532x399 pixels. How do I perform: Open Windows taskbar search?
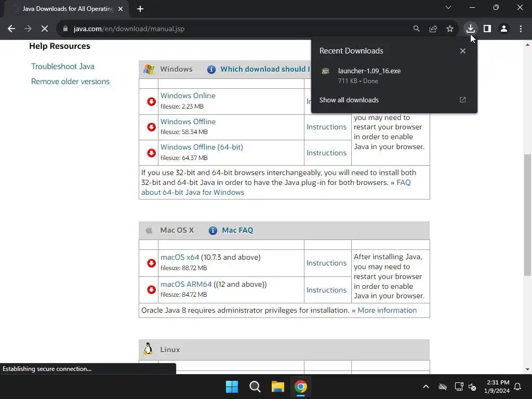point(255,387)
